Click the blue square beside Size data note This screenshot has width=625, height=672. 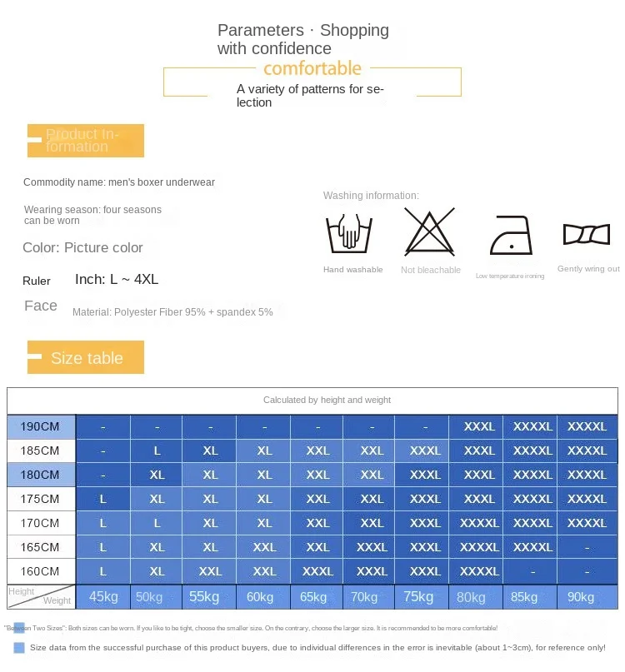tap(19, 647)
